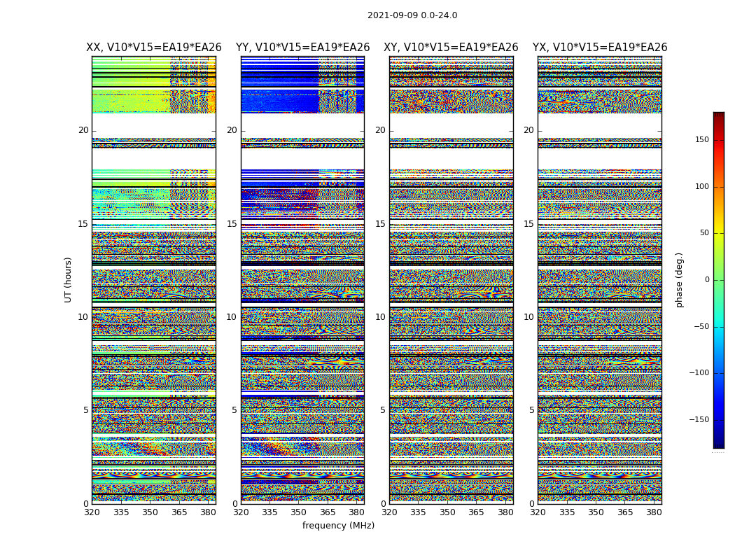Click the 'phase (deg.)' colorbar label
The image size is (735, 560).
(679, 280)
